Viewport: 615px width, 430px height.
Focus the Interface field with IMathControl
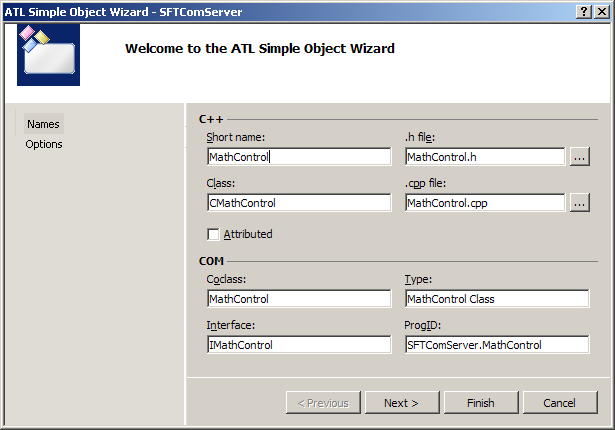point(298,345)
